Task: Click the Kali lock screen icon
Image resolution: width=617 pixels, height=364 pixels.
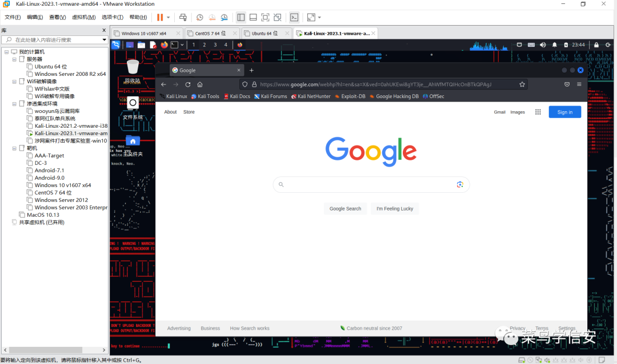Action: click(x=596, y=45)
